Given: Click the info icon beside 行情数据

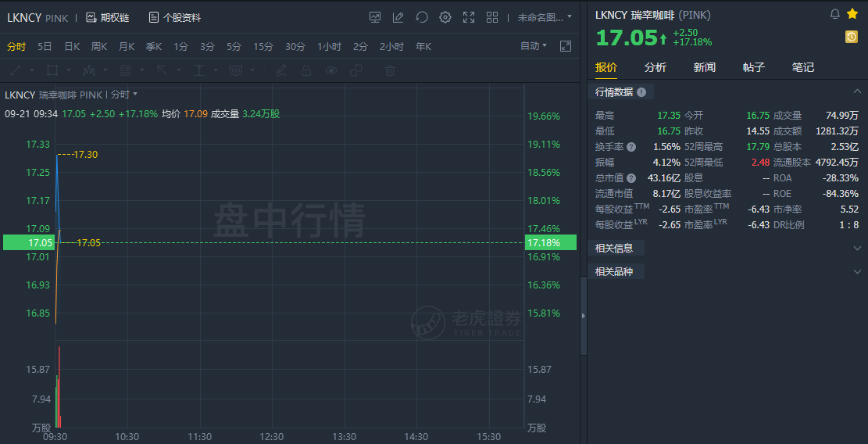Looking at the screenshot, I should pyautogui.click(x=641, y=92).
